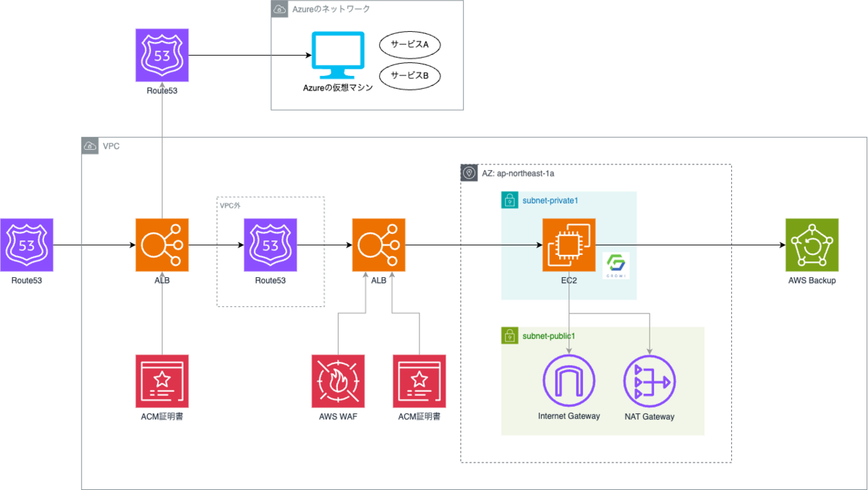
Task: Select the green AWS Backup icon
Action: pos(812,245)
